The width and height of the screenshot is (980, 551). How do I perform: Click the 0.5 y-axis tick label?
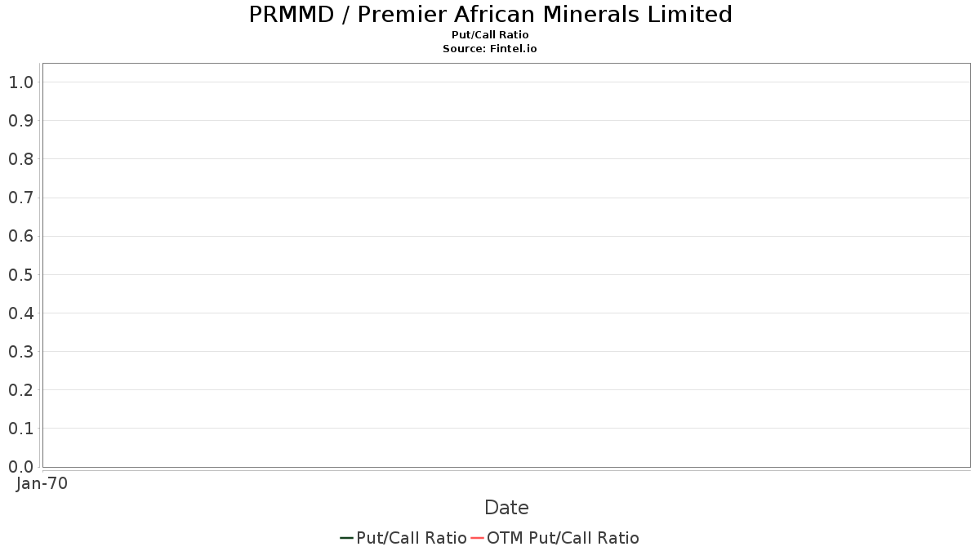[20, 275]
